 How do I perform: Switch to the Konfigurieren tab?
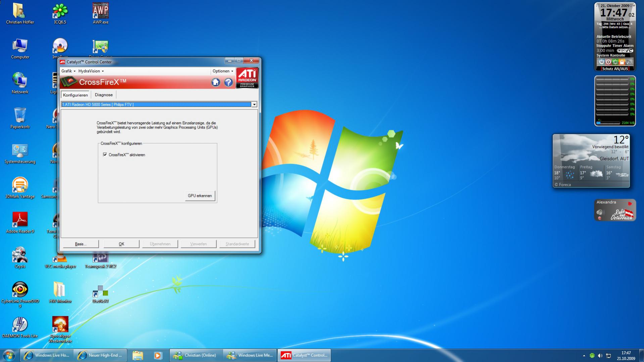point(76,95)
